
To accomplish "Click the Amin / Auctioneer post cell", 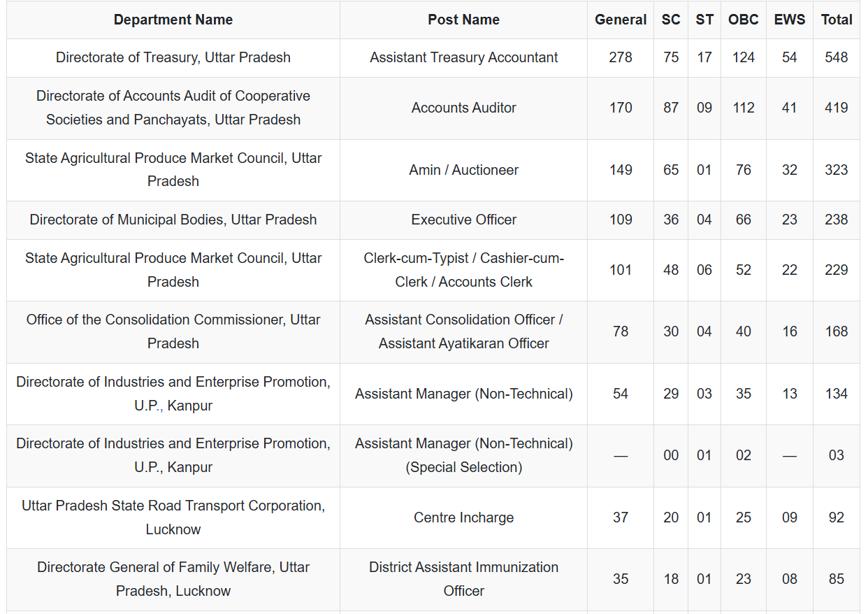I will (x=463, y=170).
